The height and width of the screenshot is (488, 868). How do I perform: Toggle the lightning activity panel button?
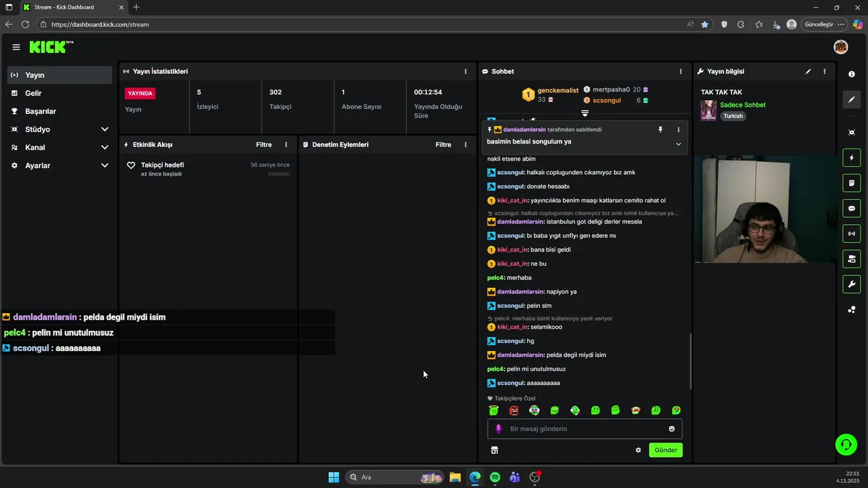[852, 158]
